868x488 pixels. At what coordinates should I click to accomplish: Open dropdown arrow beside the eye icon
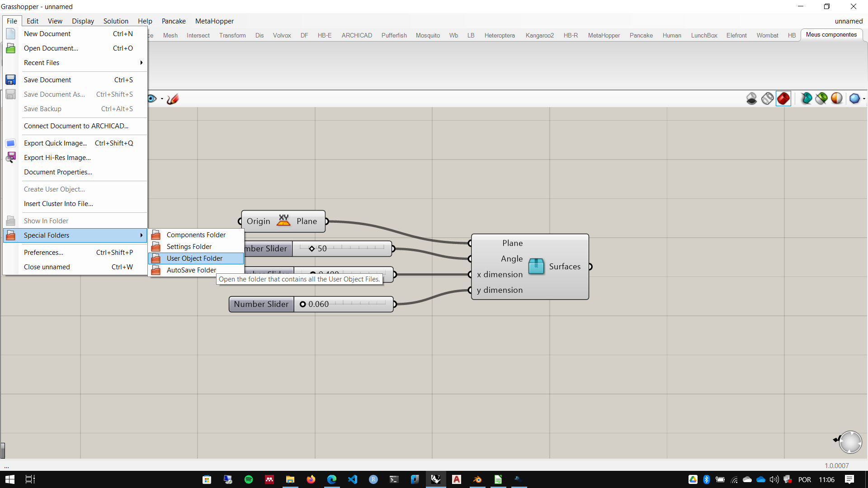162,99
